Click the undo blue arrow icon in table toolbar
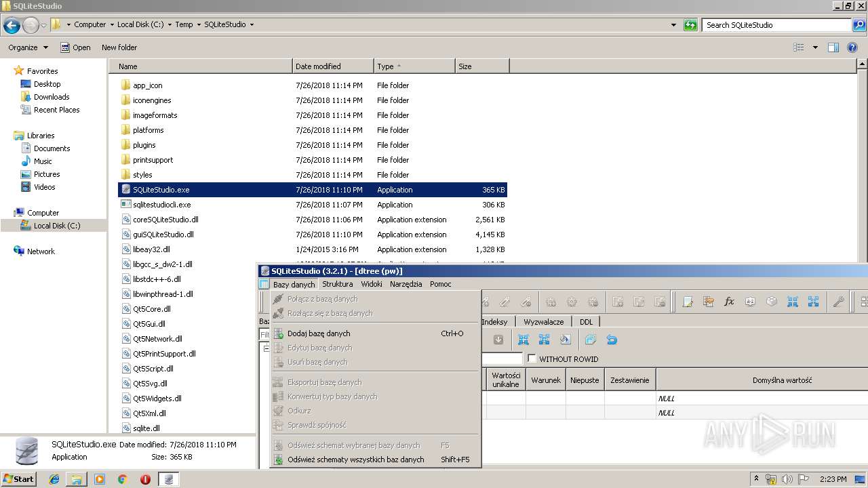The image size is (868, 488). (x=612, y=340)
